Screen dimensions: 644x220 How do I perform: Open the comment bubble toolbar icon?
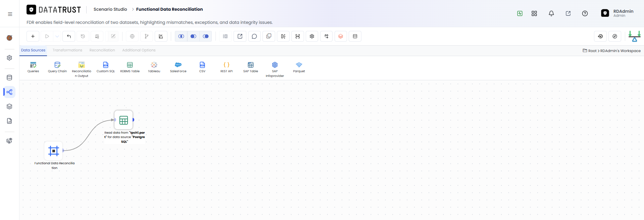254,36
